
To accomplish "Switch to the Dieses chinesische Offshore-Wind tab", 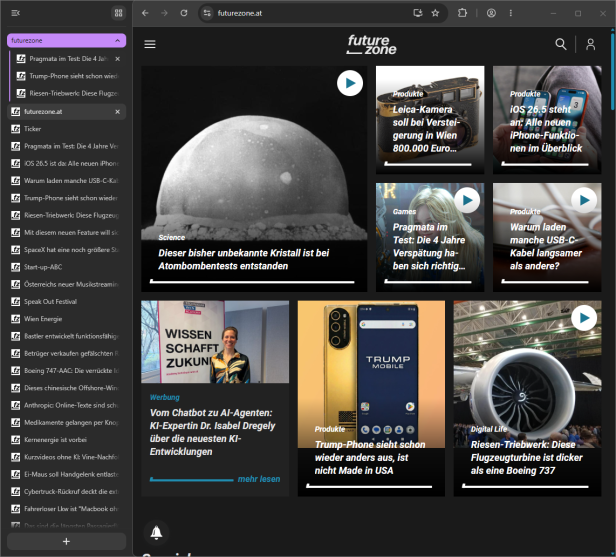I will click(66, 388).
